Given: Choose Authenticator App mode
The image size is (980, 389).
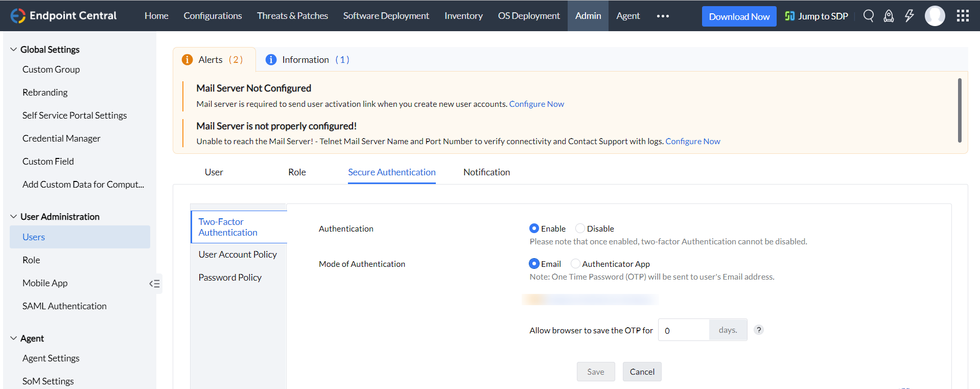Looking at the screenshot, I should [x=575, y=264].
